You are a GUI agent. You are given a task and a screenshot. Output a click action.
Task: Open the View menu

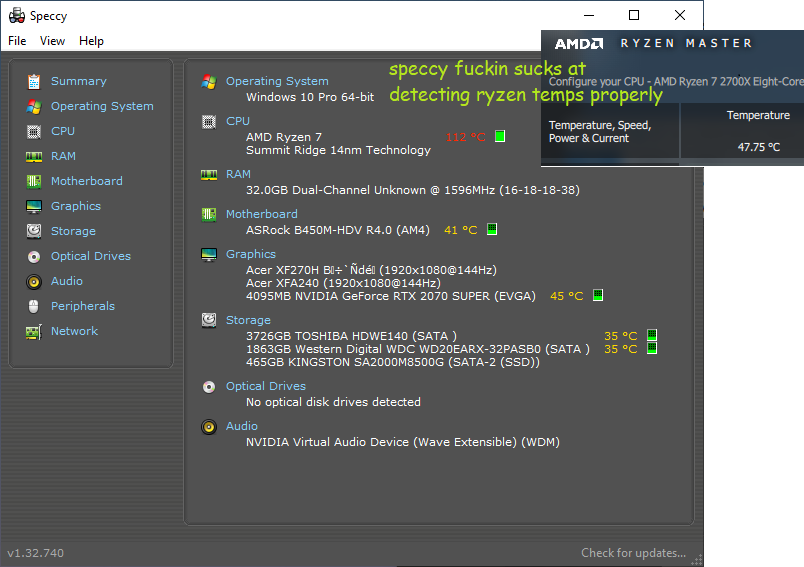tap(52, 41)
